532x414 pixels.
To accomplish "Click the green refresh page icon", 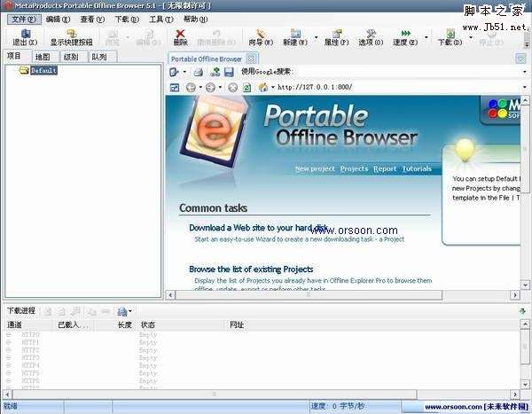I will click(247, 88).
